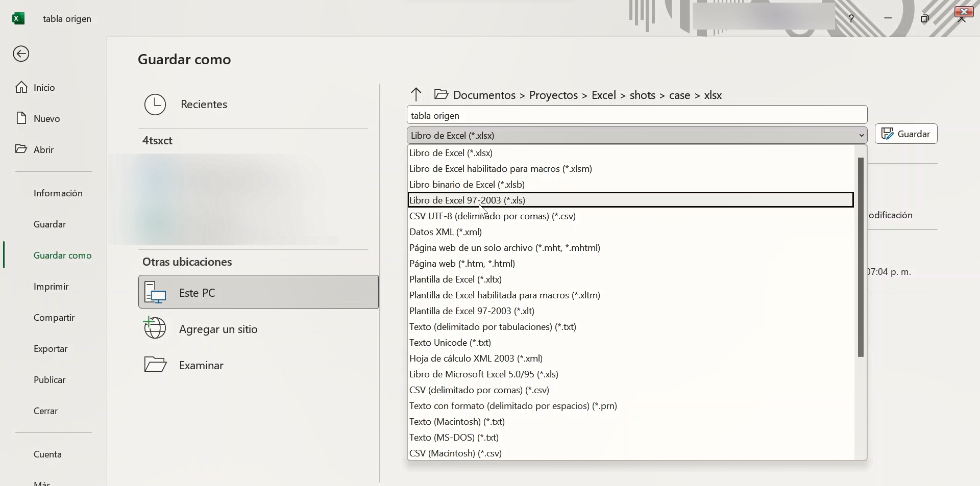Click the Guardar button disk icon
The image size is (980, 486).
click(x=888, y=134)
